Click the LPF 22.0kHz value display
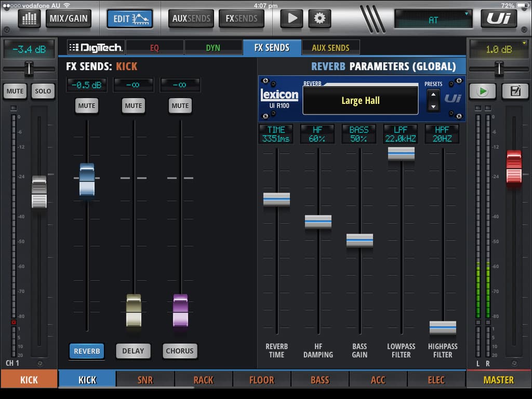Screen dimensions: 532x399 401,134
